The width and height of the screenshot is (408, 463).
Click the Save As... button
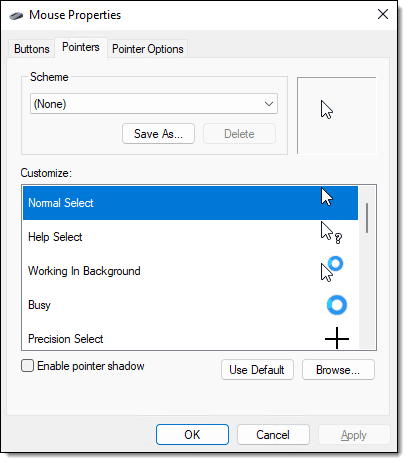pos(158,134)
